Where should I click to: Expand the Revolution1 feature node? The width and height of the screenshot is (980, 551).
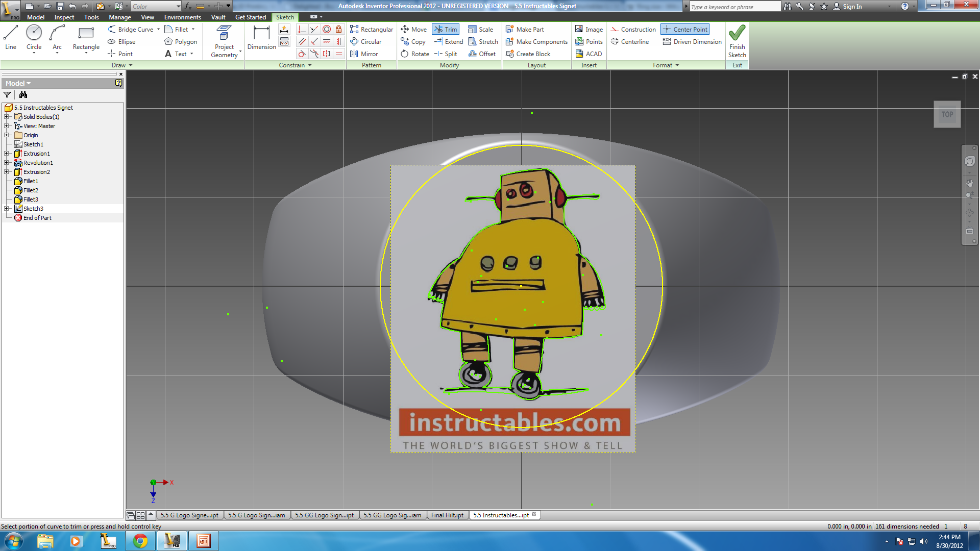tap(7, 163)
